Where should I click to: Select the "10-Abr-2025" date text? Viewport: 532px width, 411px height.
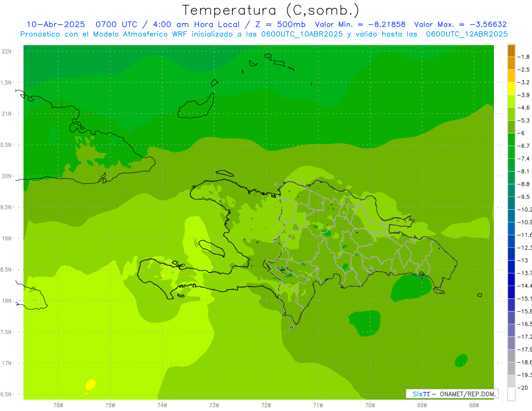(x=55, y=24)
